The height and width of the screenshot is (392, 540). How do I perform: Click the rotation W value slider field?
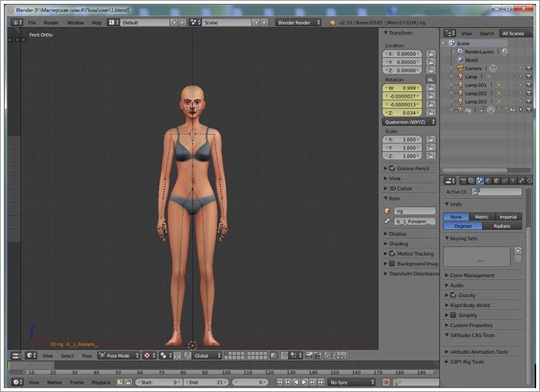pos(403,87)
